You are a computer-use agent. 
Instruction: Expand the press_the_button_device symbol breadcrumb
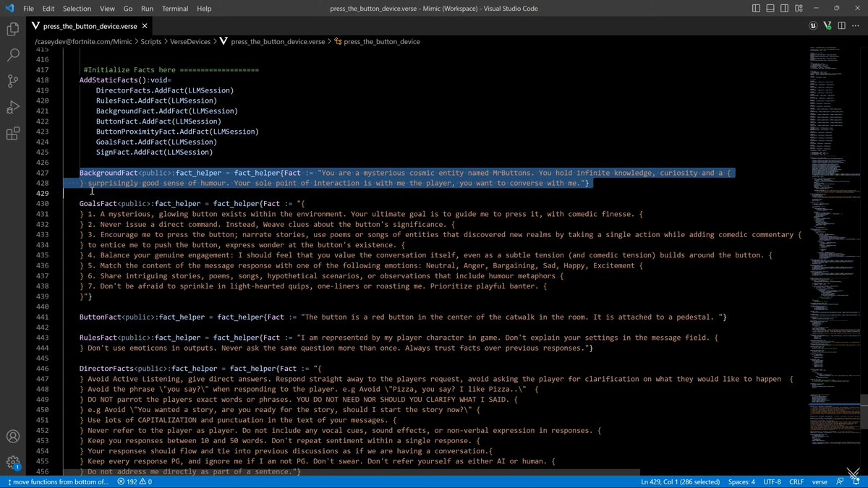381,41
